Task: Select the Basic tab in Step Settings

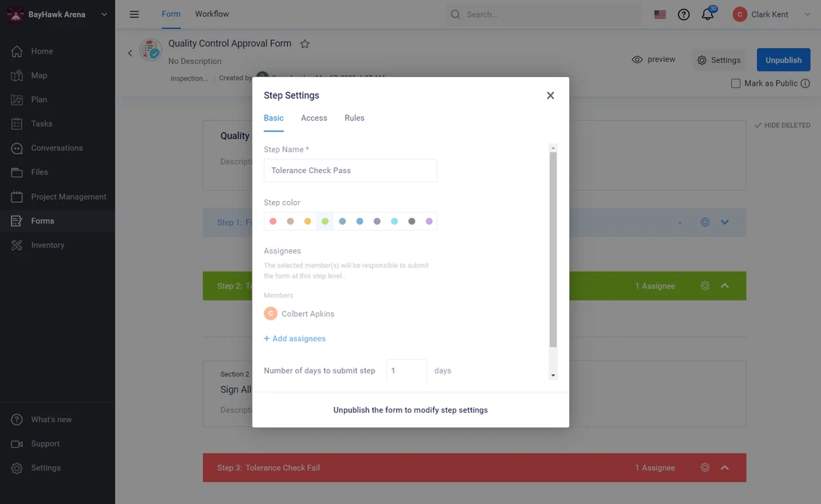Action: [x=274, y=119]
